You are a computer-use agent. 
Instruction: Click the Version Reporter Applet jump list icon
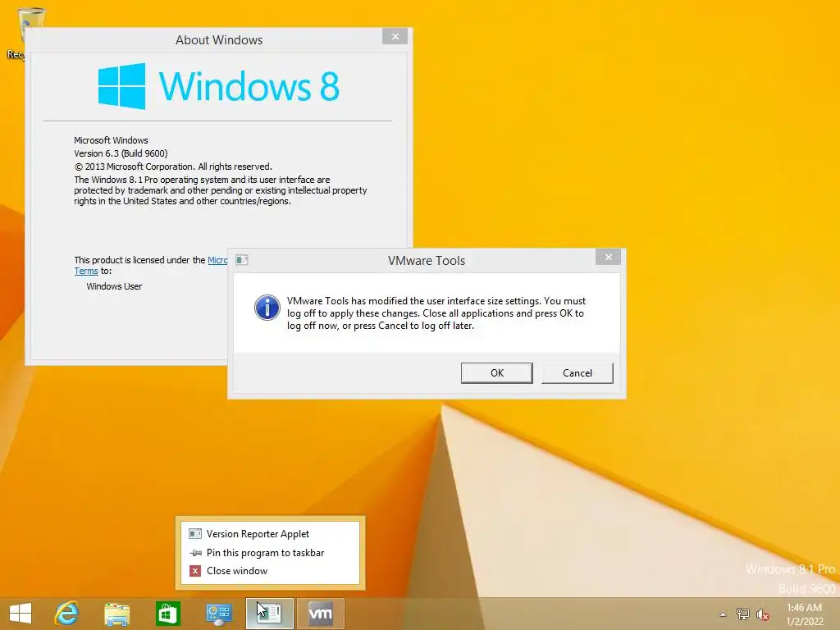click(195, 533)
